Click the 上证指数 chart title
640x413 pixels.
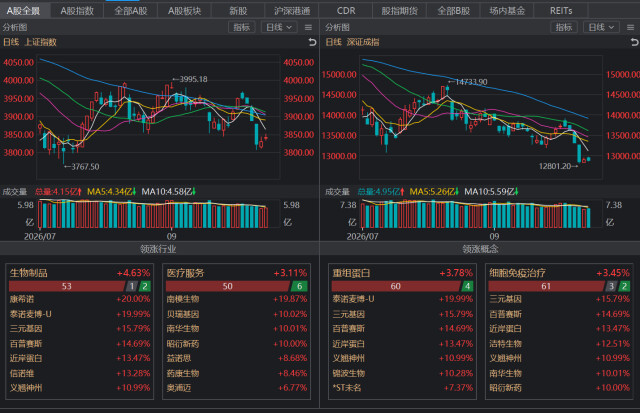pos(40,42)
